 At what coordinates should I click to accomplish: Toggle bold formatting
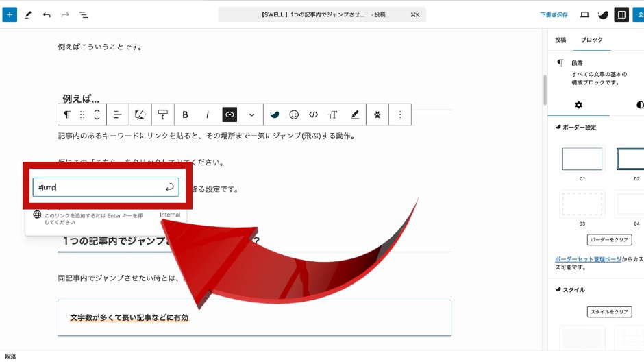[x=185, y=114]
